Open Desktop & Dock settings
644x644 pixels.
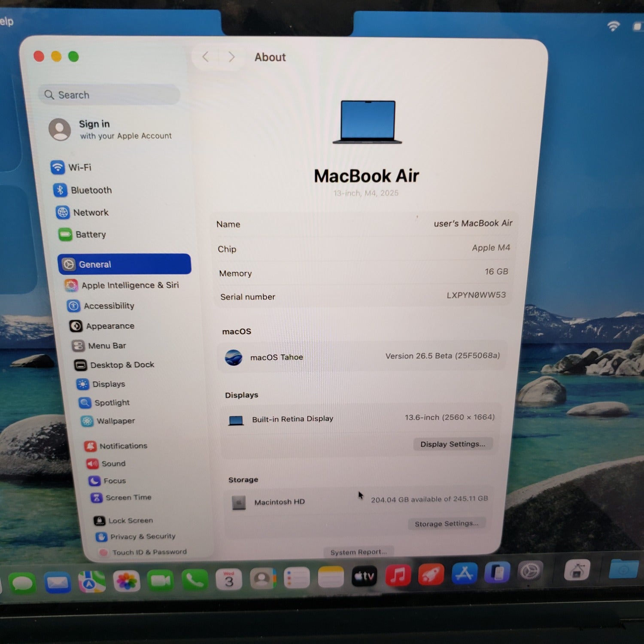pyautogui.click(x=114, y=365)
